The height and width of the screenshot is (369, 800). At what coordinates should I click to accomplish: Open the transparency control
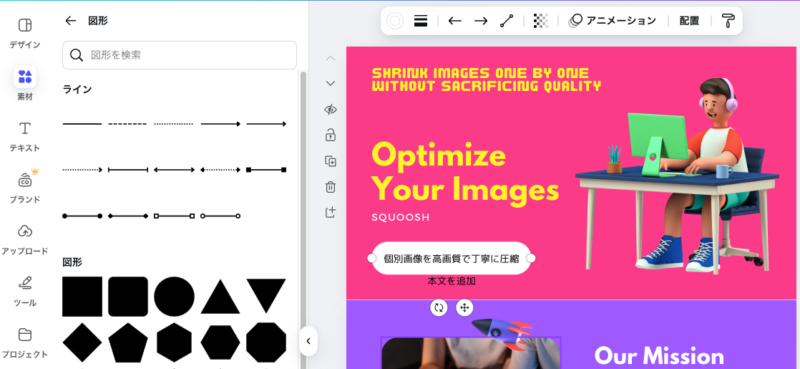(541, 21)
